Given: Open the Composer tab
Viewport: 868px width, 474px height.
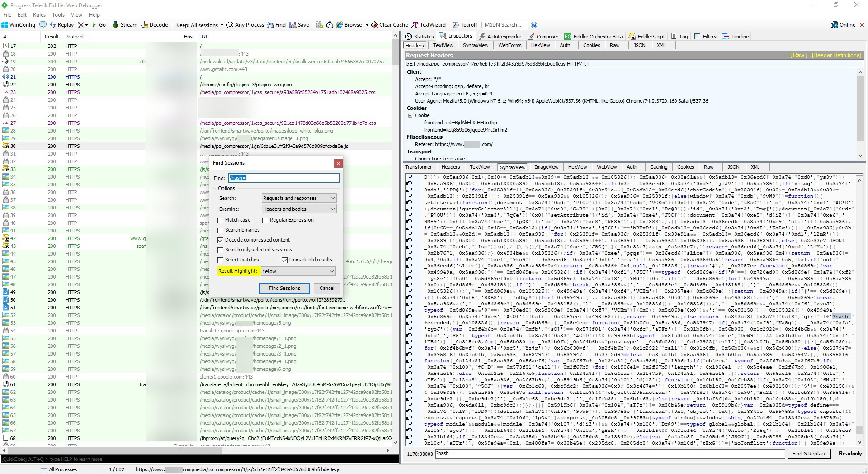Looking at the screenshot, I should coord(543,37).
